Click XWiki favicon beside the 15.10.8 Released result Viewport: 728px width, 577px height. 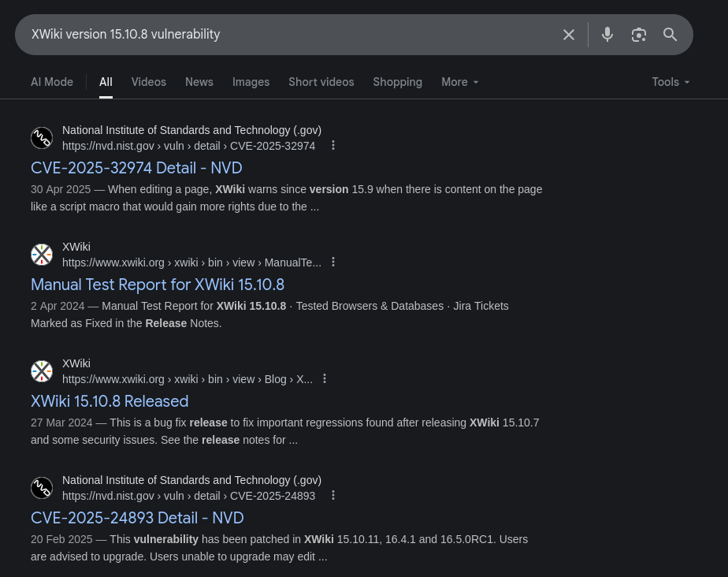(42, 371)
